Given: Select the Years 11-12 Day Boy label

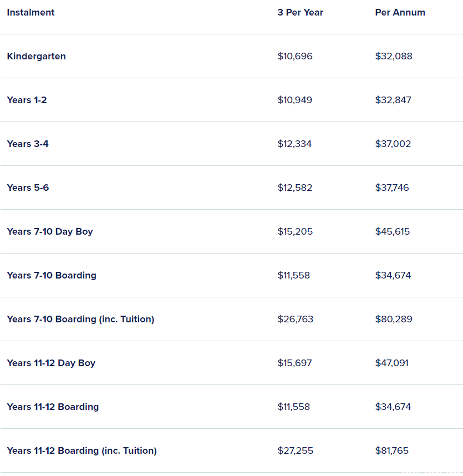Looking at the screenshot, I should tap(51, 363).
